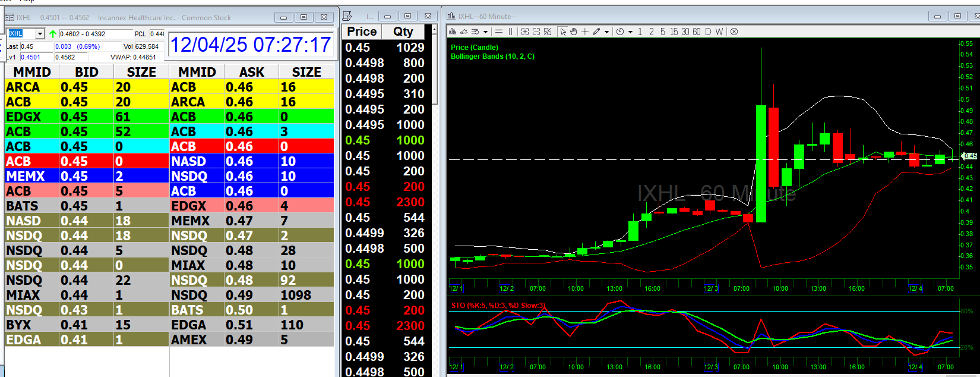Click the zoom in chart icon
980x377 pixels.
pos(525,32)
